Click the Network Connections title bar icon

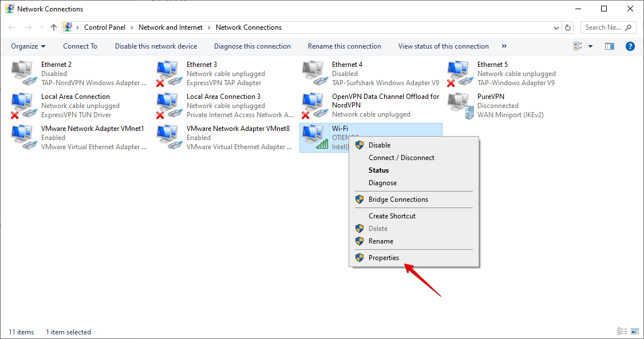pyautogui.click(x=10, y=9)
